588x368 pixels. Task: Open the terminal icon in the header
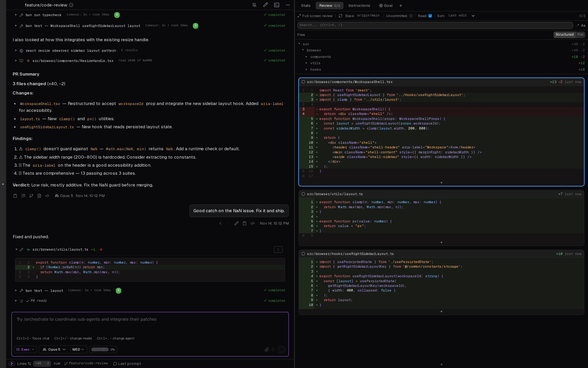[277, 5]
